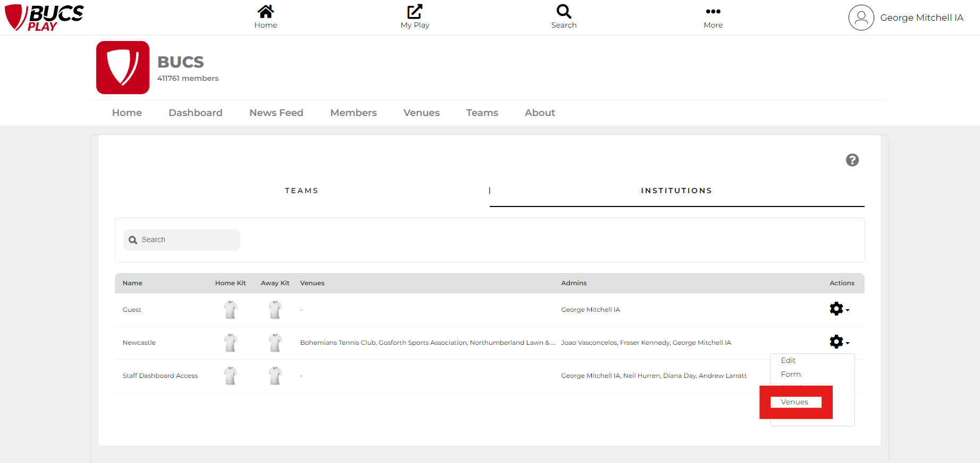Image resolution: width=980 pixels, height=463 pixels.
Task: Select the Newcastle institution name
Action: (x=139, y=343)
